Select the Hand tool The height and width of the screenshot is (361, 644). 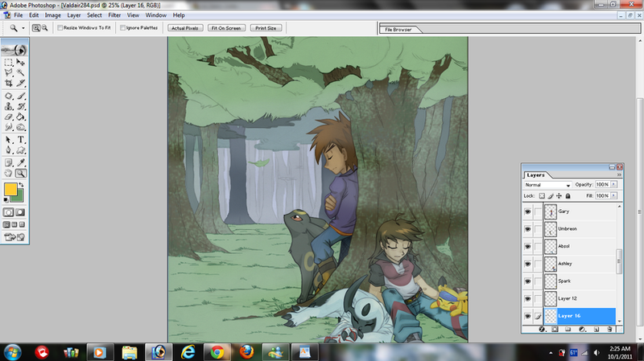pos(9,173)
